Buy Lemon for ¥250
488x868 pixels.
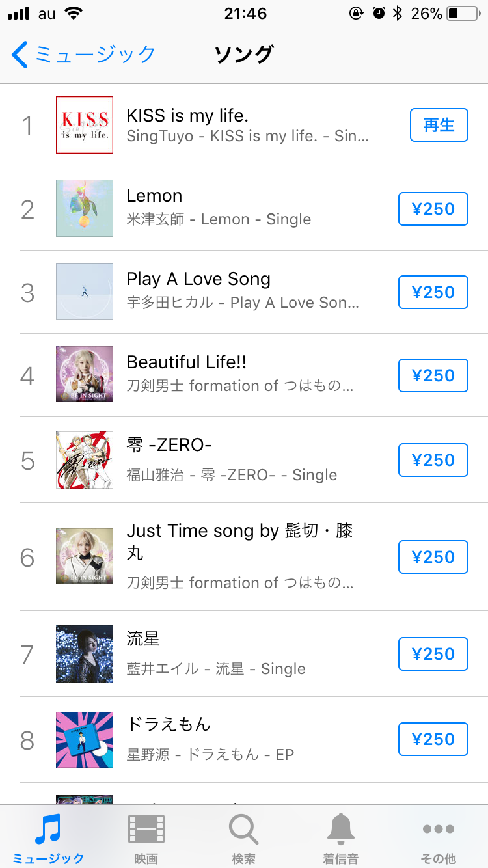433,209
